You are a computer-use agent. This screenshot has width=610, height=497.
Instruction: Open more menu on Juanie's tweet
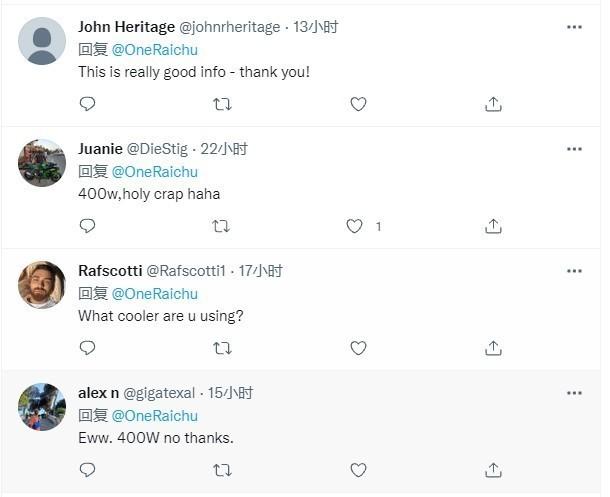coord(574,149)
